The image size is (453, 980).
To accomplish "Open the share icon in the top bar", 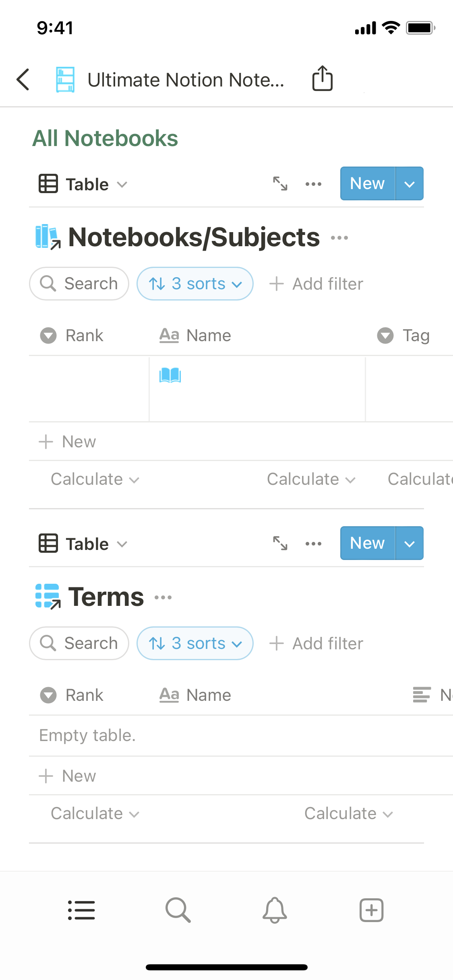I will coord(322,79).
